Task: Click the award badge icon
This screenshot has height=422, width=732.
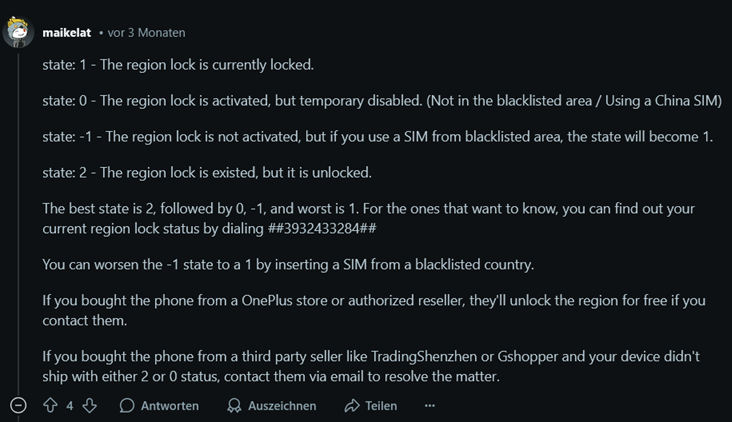Action: [234, 405]
